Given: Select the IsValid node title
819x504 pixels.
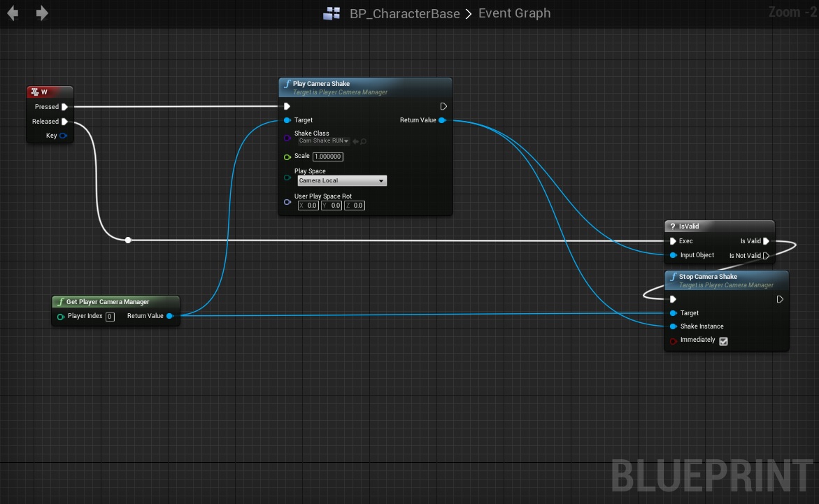Looking at the screenshot, I should tap(719, 226).
